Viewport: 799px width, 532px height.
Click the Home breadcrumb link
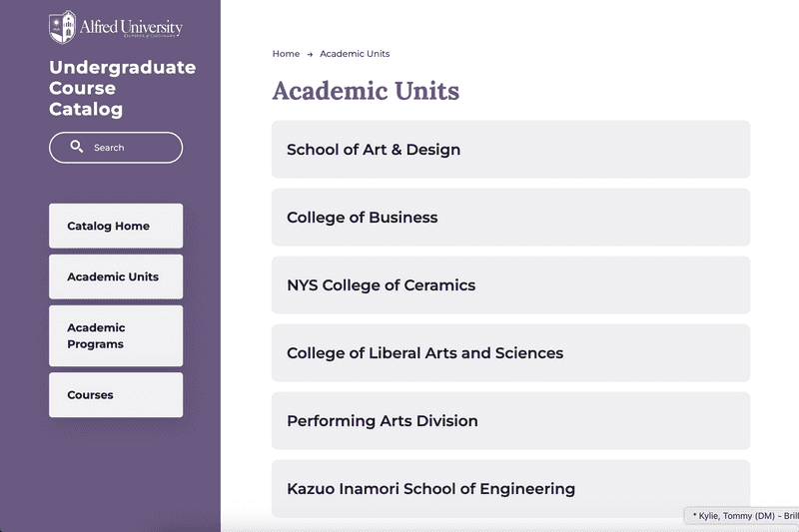point(286,54)
